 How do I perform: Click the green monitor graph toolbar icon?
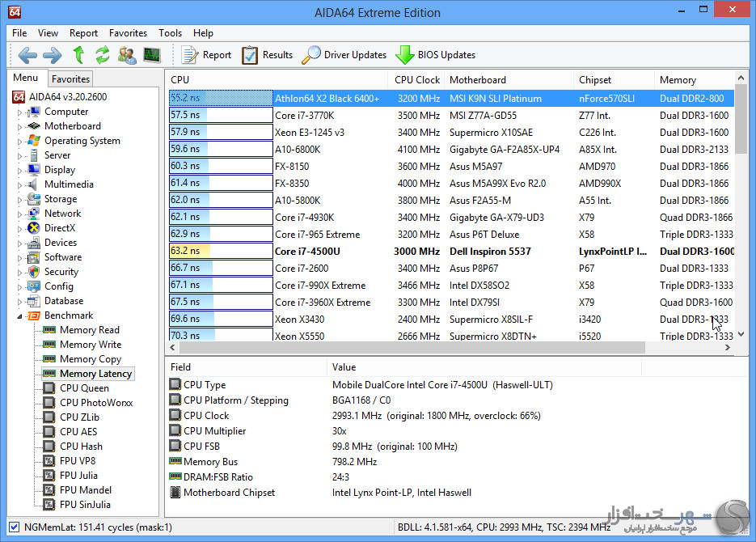coord(151,55)
